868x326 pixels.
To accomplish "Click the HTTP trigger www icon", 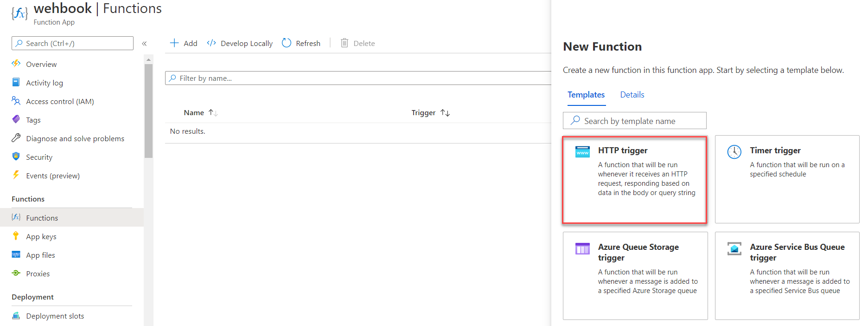I will pyautogui.click(x=582, y=152).
